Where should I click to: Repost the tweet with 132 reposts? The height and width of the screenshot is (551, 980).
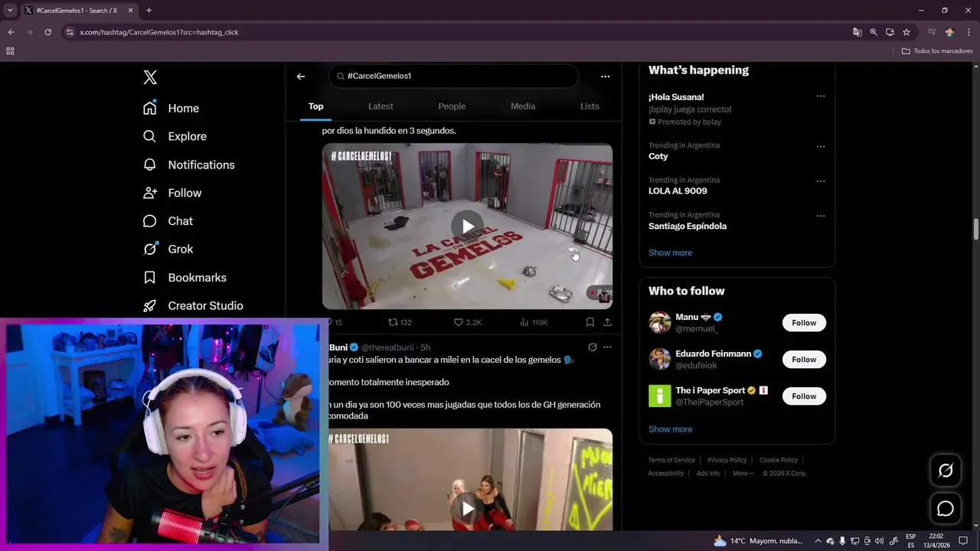[400, 322]
